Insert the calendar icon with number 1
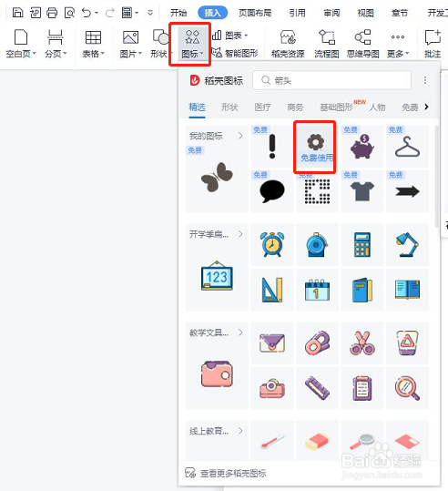448x491 pixels. [x=317, y=290]
